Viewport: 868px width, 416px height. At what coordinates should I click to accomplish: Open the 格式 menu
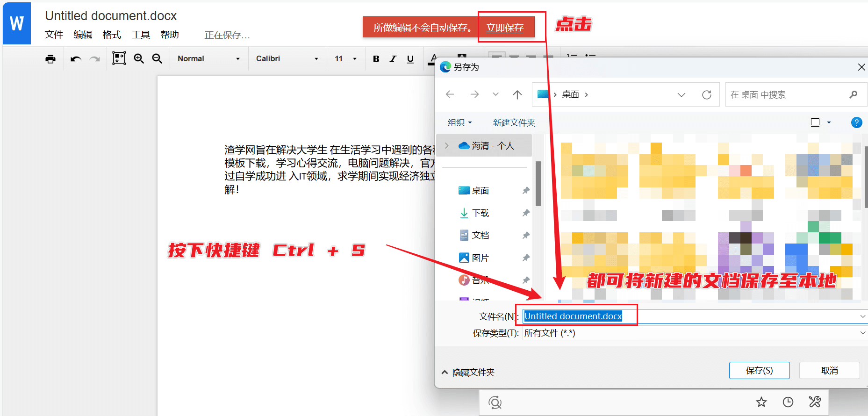coord(112,35)
